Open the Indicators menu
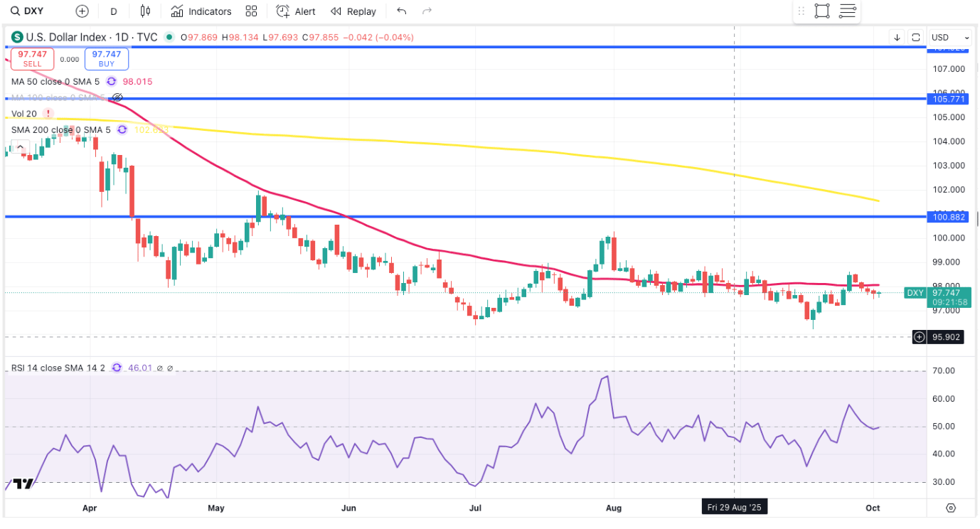980x529 pixels. coord(201,11)
